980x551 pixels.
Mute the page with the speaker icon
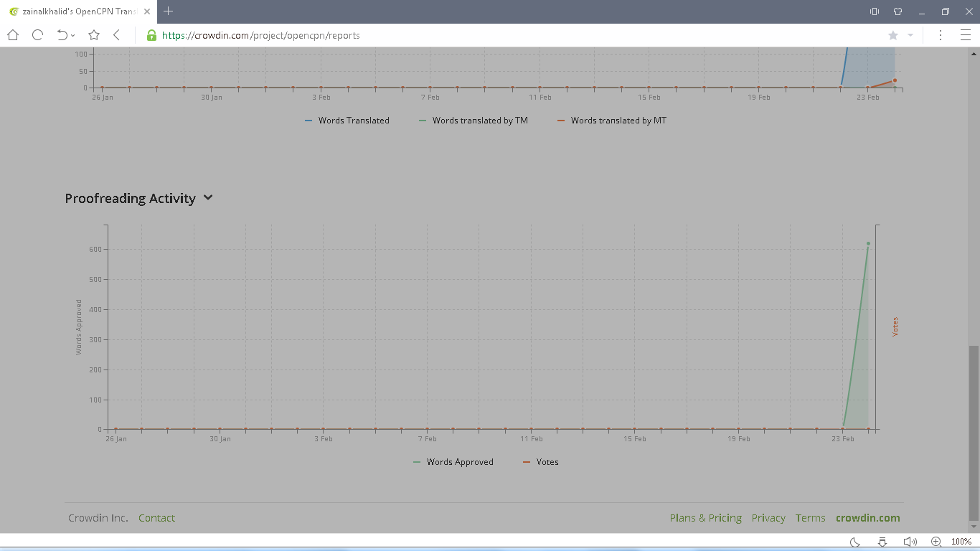click(910, 542)
